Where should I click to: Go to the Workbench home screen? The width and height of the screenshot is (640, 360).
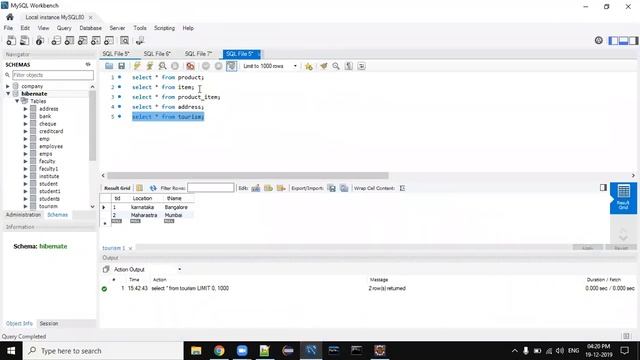[x=10, y=17]
